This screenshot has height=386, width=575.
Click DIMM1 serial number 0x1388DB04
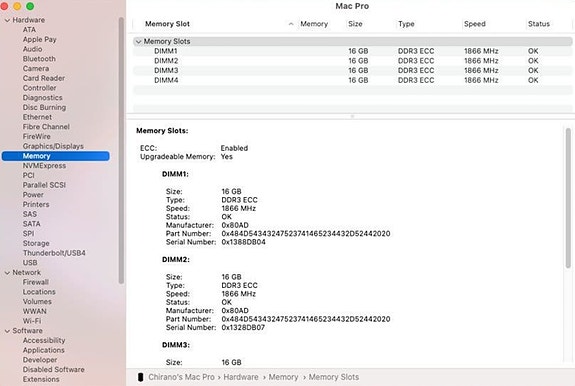(243, 242)
